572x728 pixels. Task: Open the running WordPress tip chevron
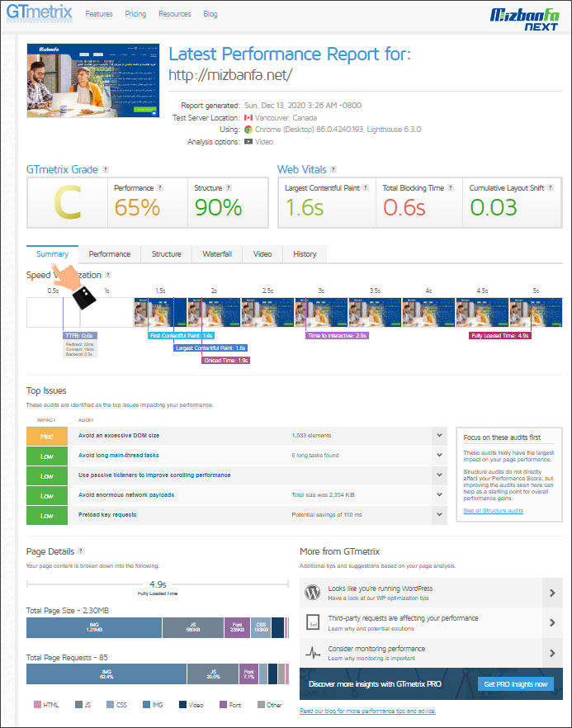pyautogui.click(x=552, y=593)
